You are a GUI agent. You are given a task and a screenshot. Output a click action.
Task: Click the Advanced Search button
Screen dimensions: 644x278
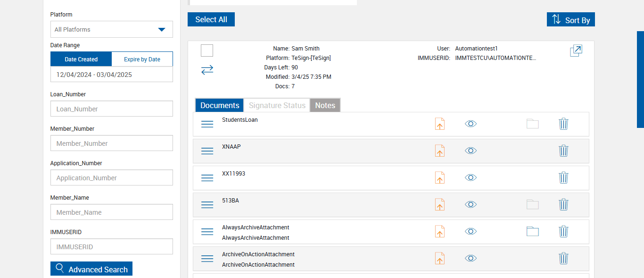click(x=91, y=269)
